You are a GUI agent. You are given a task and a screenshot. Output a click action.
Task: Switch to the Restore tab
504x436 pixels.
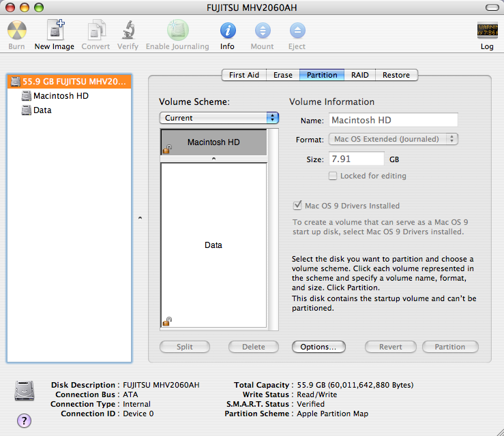(396, 75)
